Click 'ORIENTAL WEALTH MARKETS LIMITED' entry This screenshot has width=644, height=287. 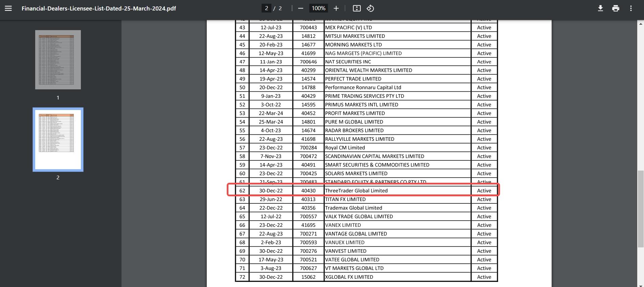pyautogui.click(x=369, y=70)
